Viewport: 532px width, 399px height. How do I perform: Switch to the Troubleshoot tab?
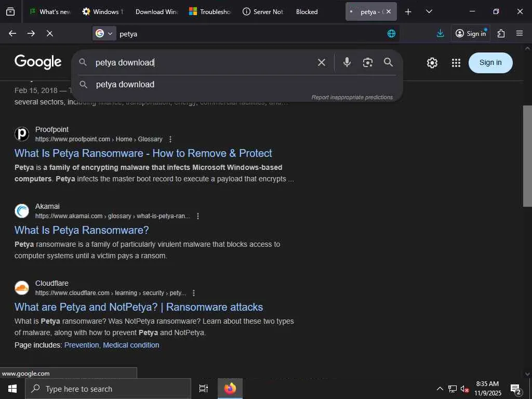click(x=210, y=11)
